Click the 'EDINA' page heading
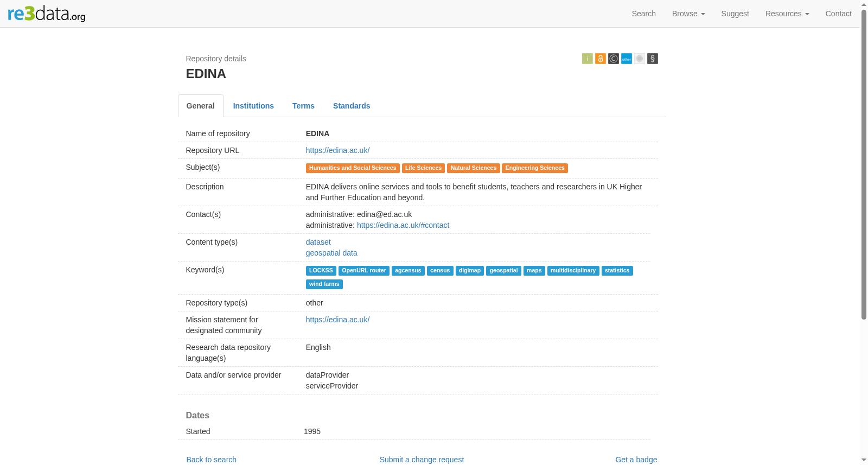This screenshot has width=868, height=465. coord(206,74)
